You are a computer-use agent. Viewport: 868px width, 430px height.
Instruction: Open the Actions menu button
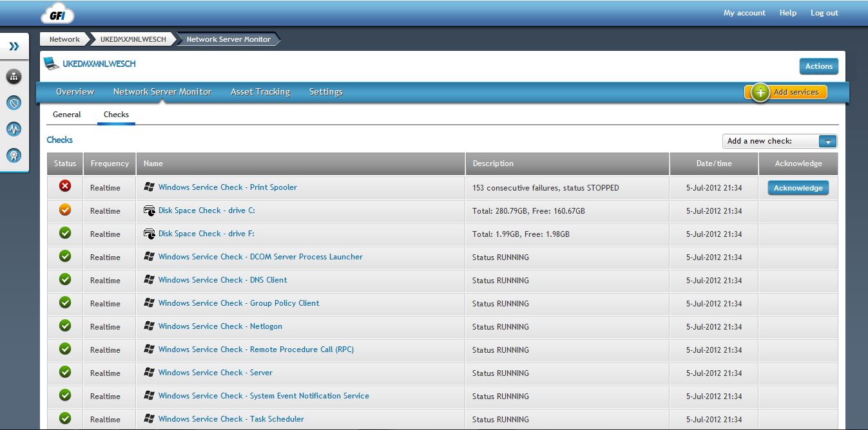click(x=818, y=66)
